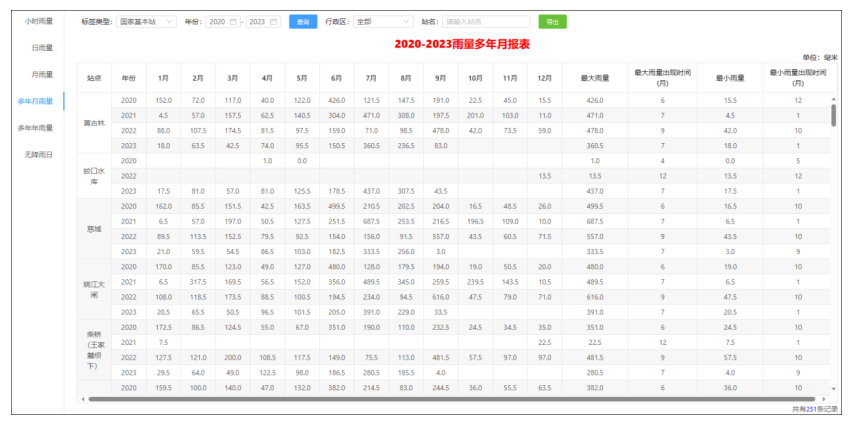This screenshot has width=850, height=423.
Task: Click the cell with value 236.5
Action: click(x=406, y=146)
